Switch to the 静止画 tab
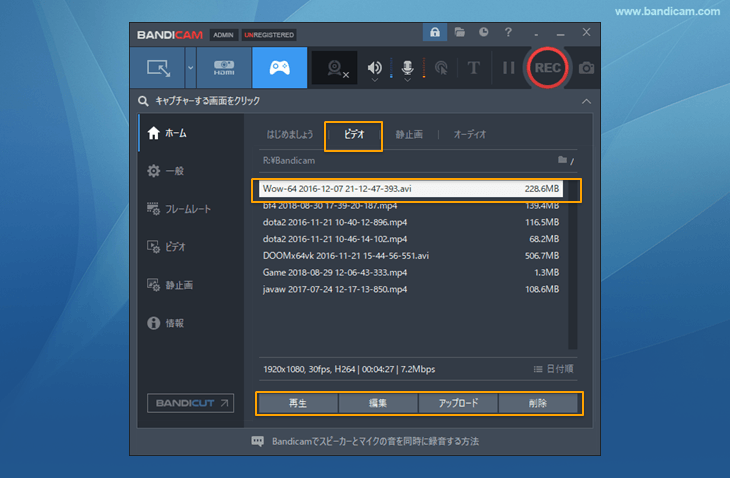 [x=408, y=134]
